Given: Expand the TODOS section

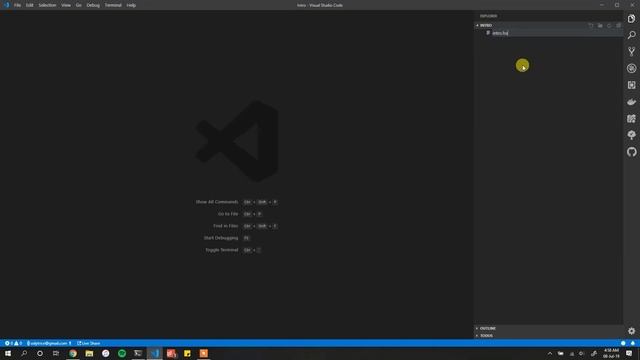Looking at the screenshot, I should click(x=548, y=336).
